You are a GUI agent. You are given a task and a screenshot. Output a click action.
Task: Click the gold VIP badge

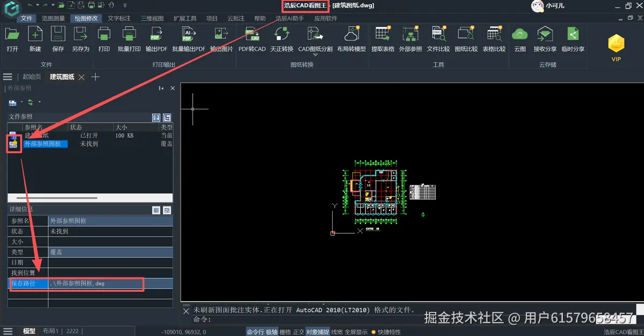(x=616, y=44)
